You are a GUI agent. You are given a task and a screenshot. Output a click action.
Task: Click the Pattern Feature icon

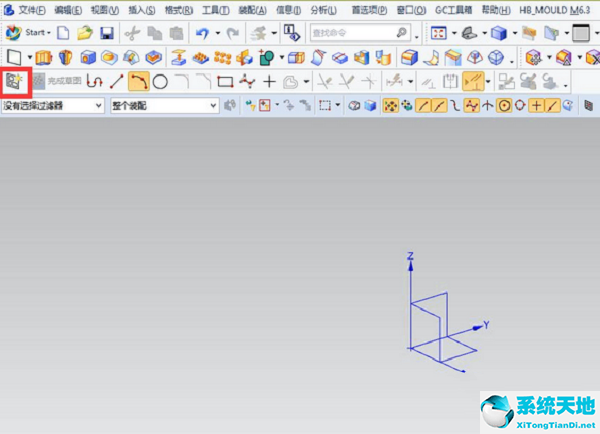point(201,58)
